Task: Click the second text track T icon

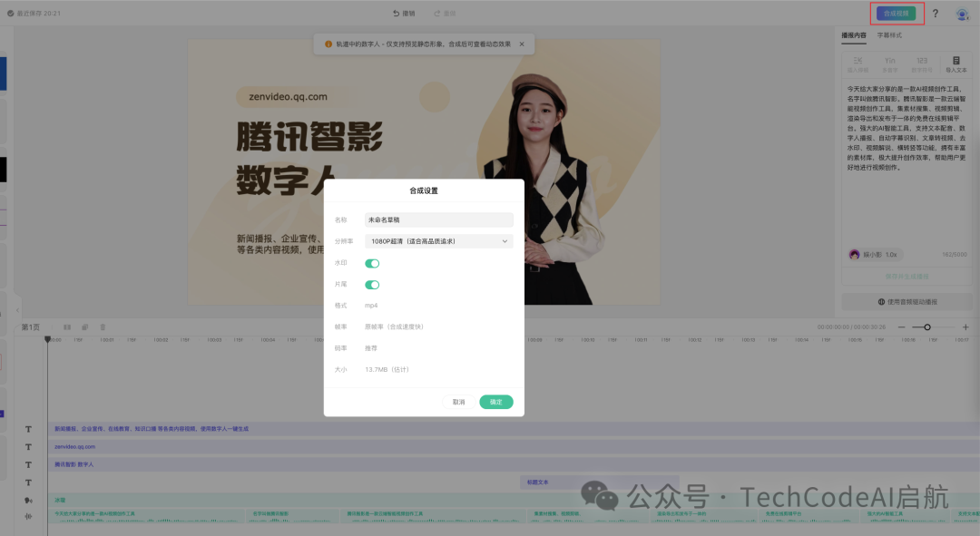Action: click(x=28, y=446)
